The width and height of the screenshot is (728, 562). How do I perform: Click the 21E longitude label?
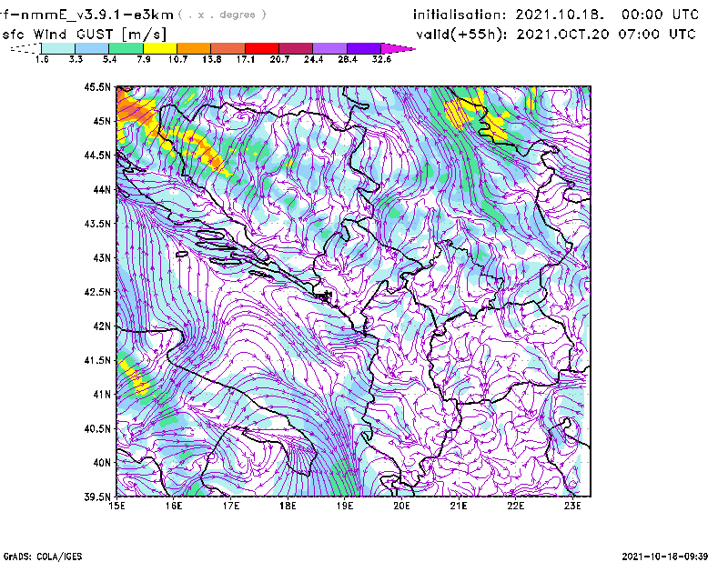[459, 506]
